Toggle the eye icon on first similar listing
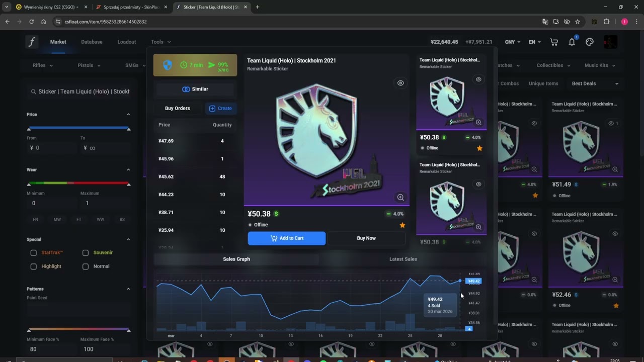 [x=478, y=79]
